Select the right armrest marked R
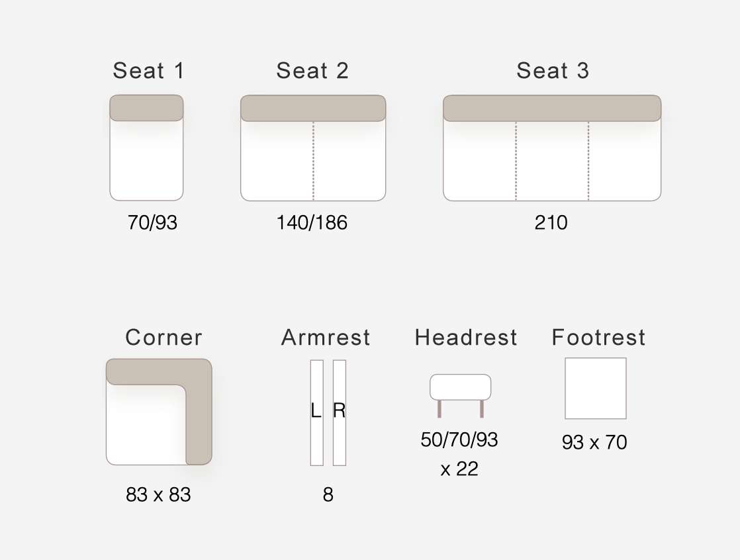The height and width of the screenshot is (560, 740). [340, 412]
